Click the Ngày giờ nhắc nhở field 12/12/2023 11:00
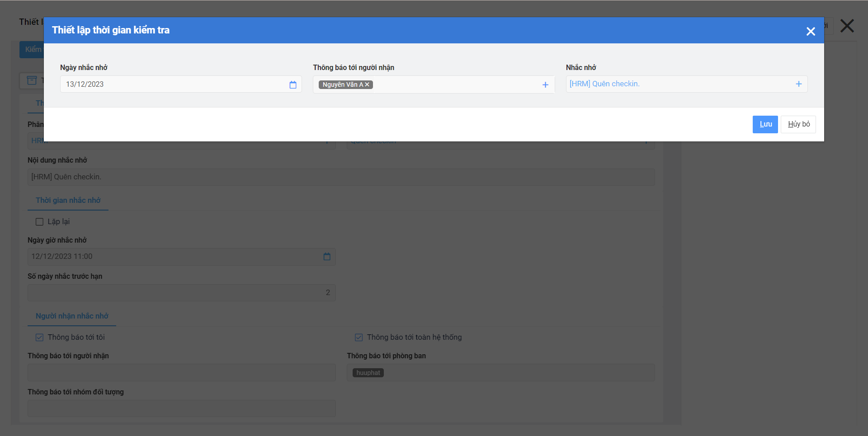868x436 pixels. pos(181,257)
